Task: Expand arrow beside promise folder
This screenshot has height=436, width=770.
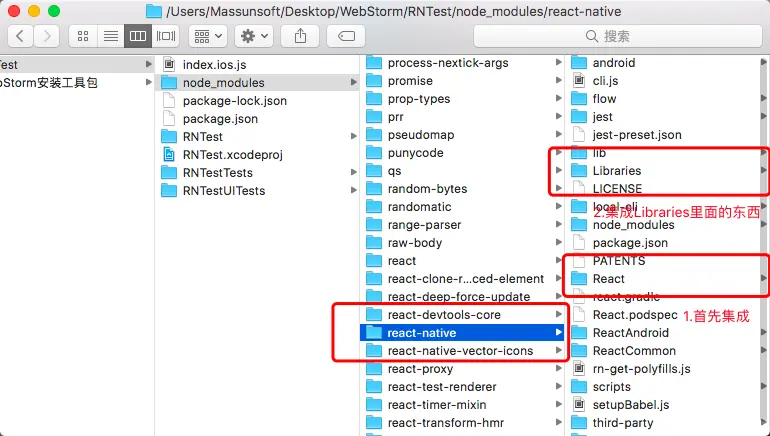Action: 558,80
